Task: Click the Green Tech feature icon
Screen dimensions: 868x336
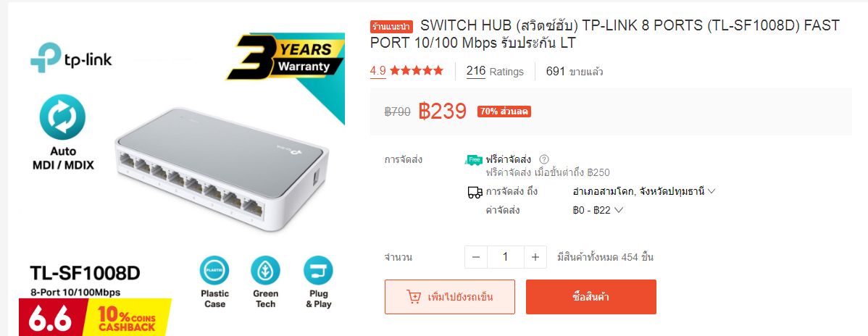Action: pyautogui.click(x=266, y=271)
